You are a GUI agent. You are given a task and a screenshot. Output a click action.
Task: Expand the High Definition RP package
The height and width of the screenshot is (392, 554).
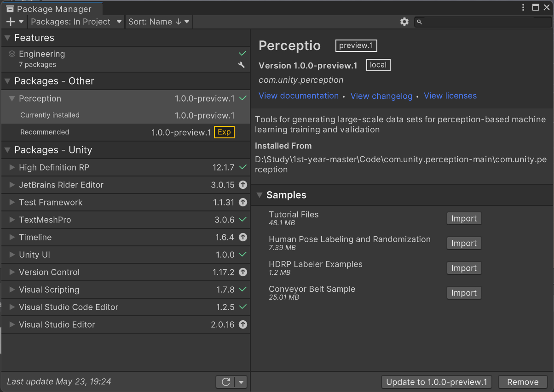[12, 167]
